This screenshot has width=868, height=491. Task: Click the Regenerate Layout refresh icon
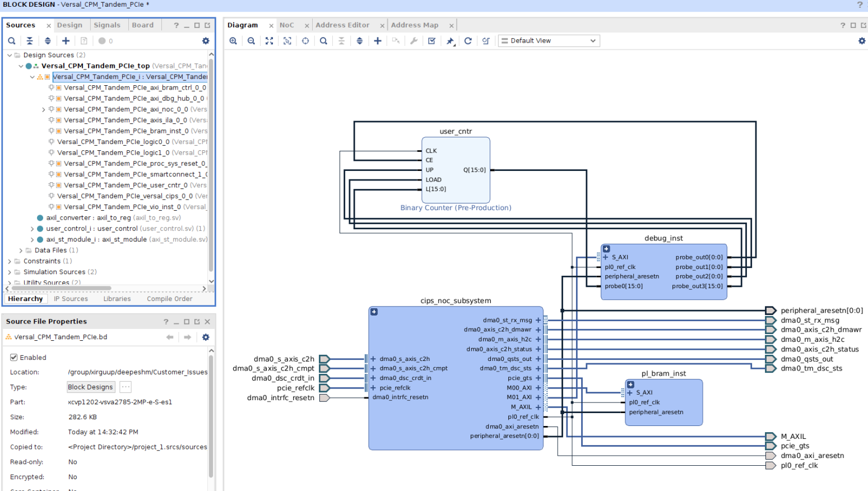click(x=468, y=40)
